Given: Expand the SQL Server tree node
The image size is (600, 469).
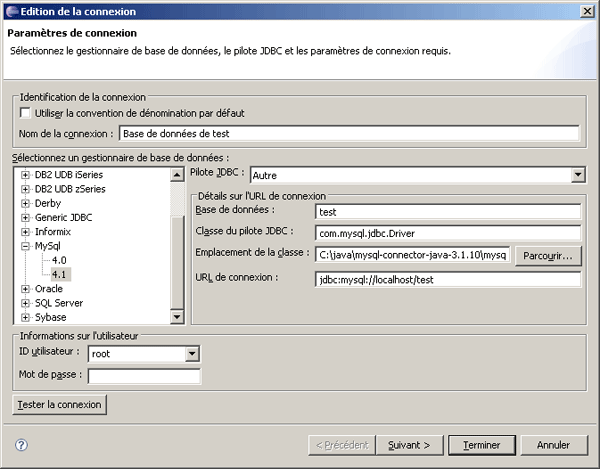Looking at the screenshot, I should point(25,303).
